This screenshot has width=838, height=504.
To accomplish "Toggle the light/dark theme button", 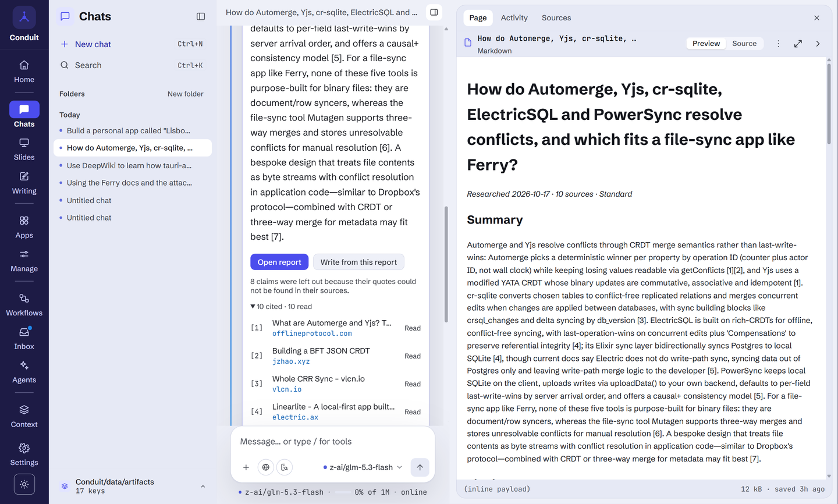I will tap(24, 484).
